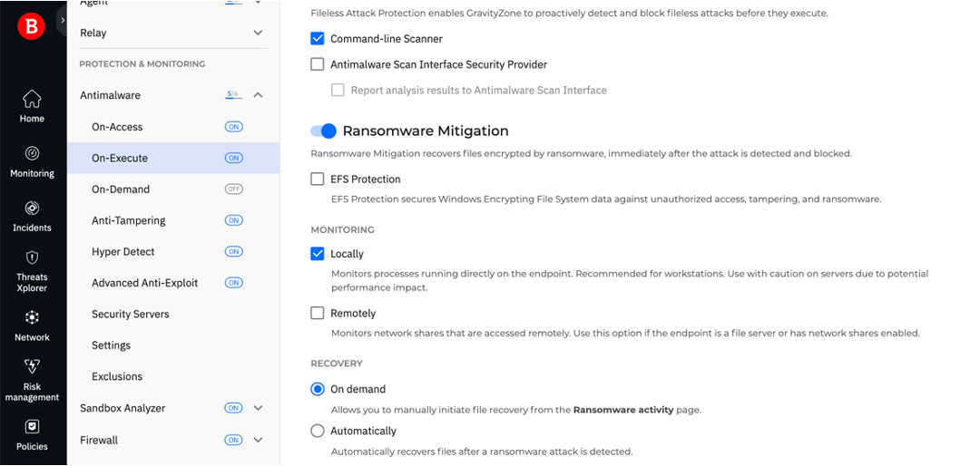This screenshot has width=980, height=466.
Task: Collapse the Antimalware section chevron
Action: (259, 95)
